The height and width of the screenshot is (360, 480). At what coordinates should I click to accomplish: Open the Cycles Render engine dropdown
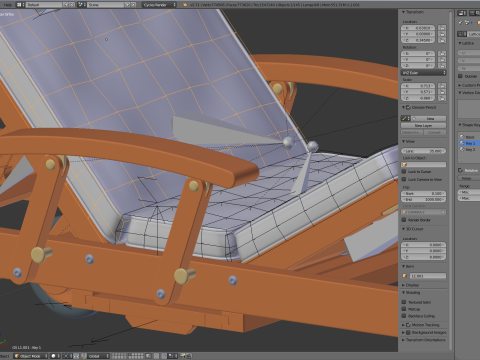tap(159, 5)
